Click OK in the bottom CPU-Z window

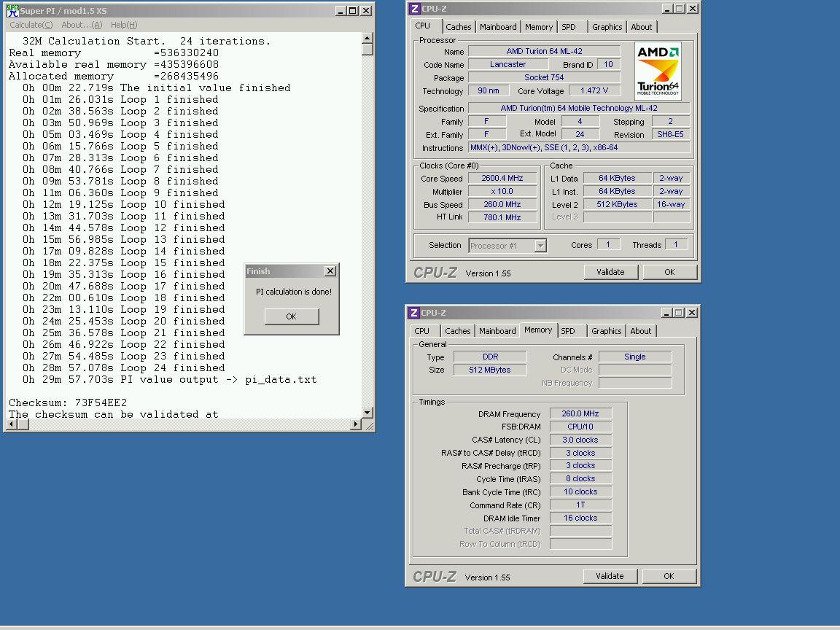tap(669, 577)
